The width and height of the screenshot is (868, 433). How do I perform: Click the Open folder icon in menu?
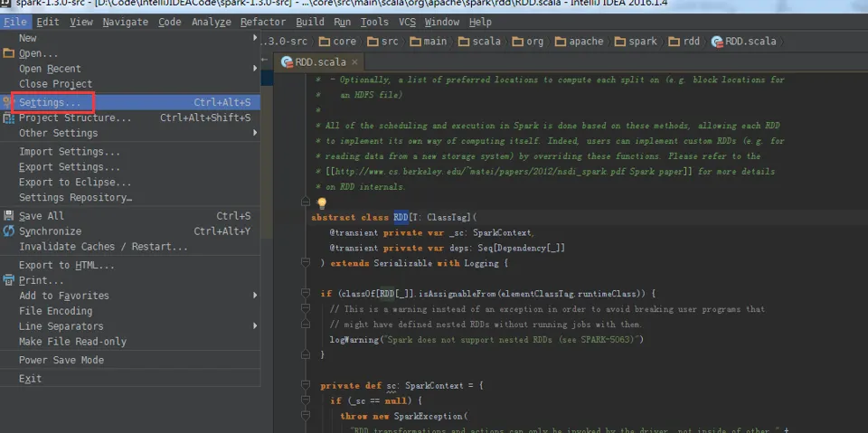(9, 53)
